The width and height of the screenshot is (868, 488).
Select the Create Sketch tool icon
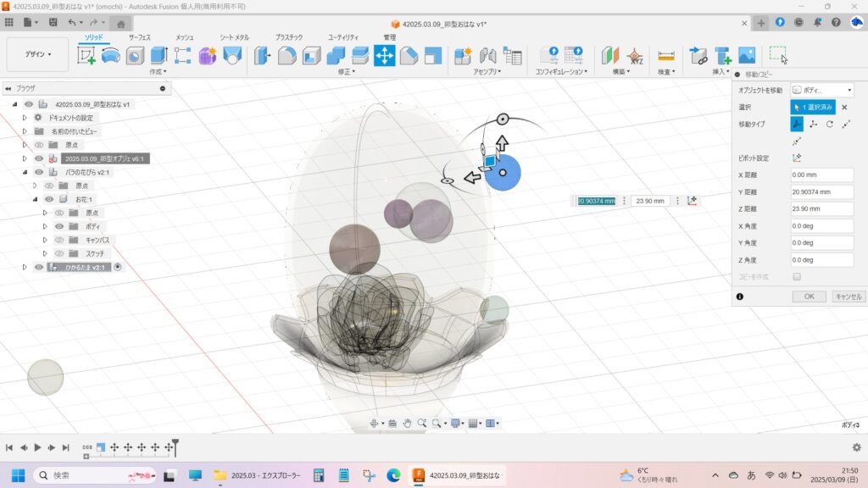[86, 56]
